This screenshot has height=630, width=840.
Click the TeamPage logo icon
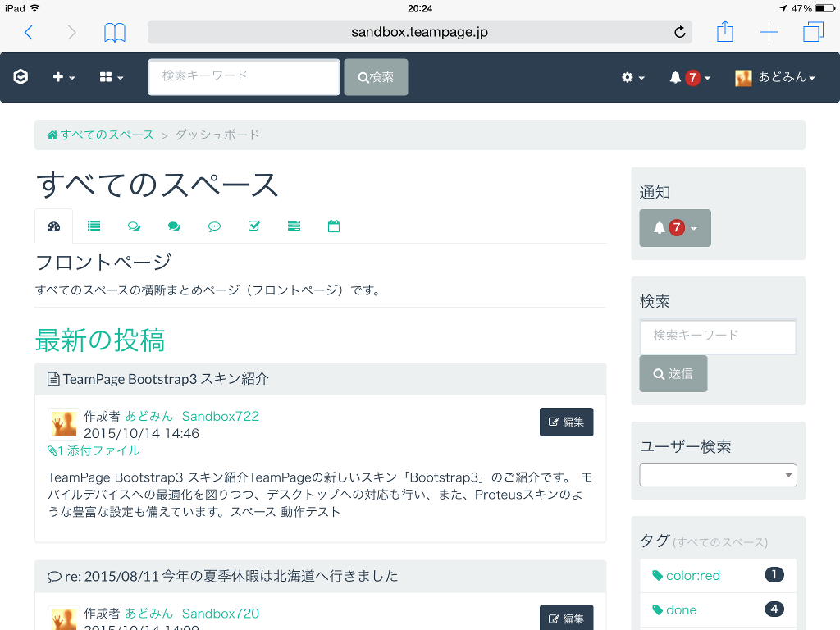pyautogui.click(x=21, y=77)
